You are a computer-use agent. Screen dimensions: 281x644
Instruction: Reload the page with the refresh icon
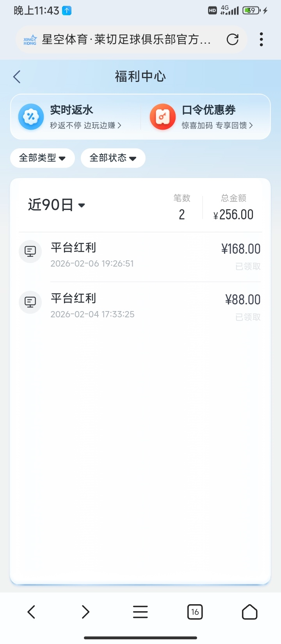[x=233, y=39]
